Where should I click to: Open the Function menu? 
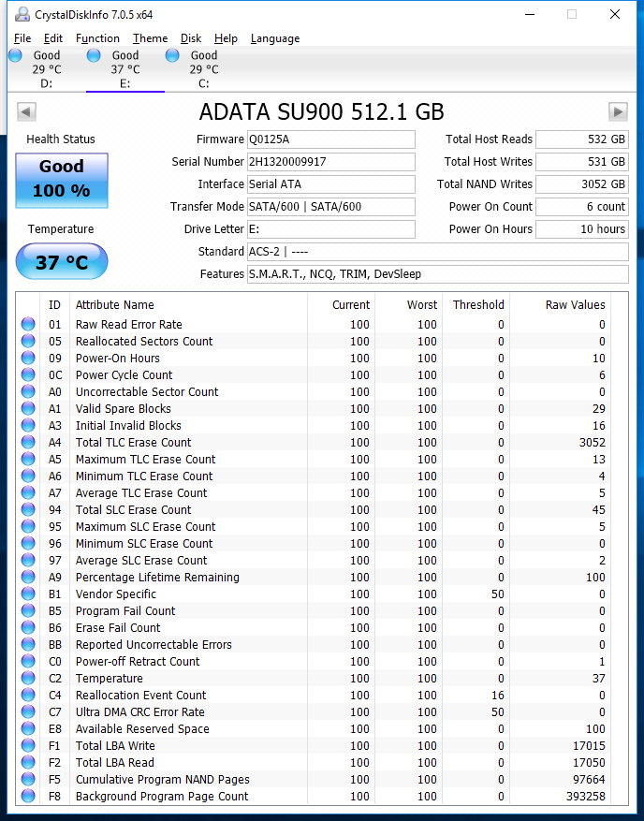97,38
